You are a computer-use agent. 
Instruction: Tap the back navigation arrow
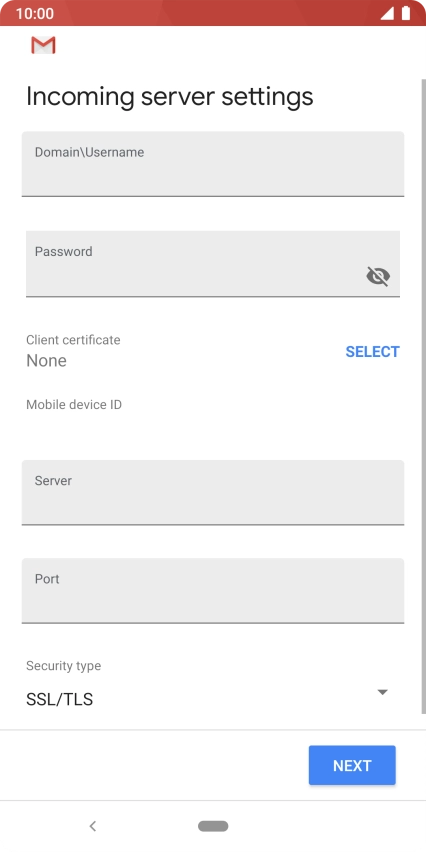[93, 826]
